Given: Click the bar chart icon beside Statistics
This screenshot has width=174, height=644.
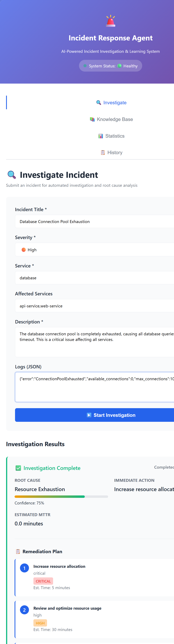Looking at the screenshot, I should point(101,136).
